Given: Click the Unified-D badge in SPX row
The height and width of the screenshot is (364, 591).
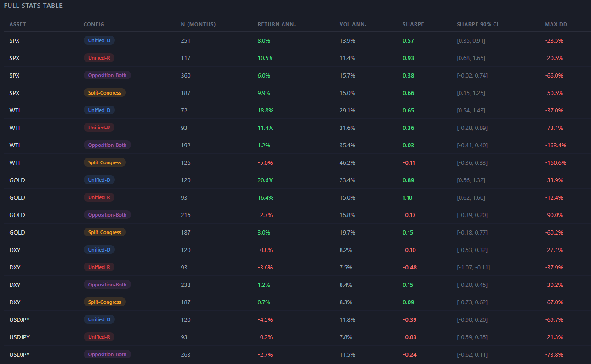Looking at the screenshot, I should point(99,40).
